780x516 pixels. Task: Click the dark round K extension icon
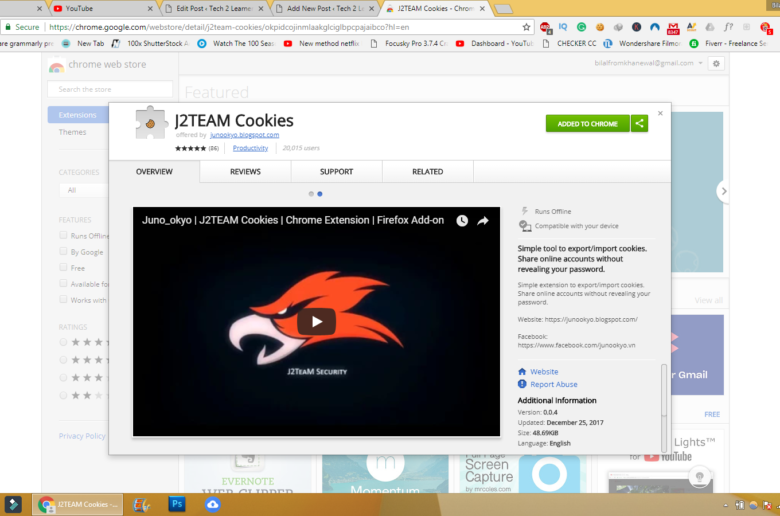tap(636, 27)
